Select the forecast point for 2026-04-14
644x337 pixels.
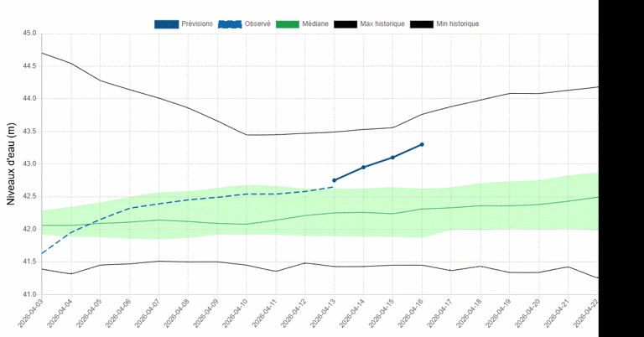363,167
